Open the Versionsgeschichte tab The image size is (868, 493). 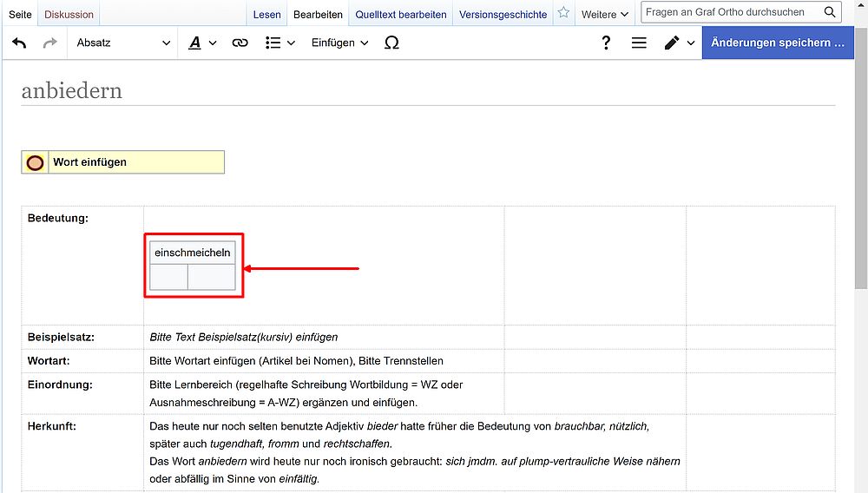point(503,14)
